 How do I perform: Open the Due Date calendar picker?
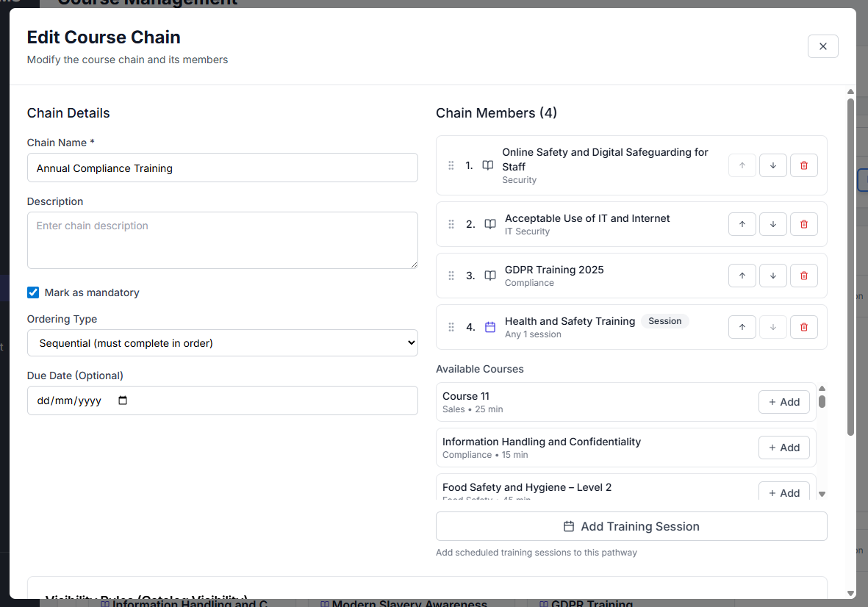pos(123,401)
